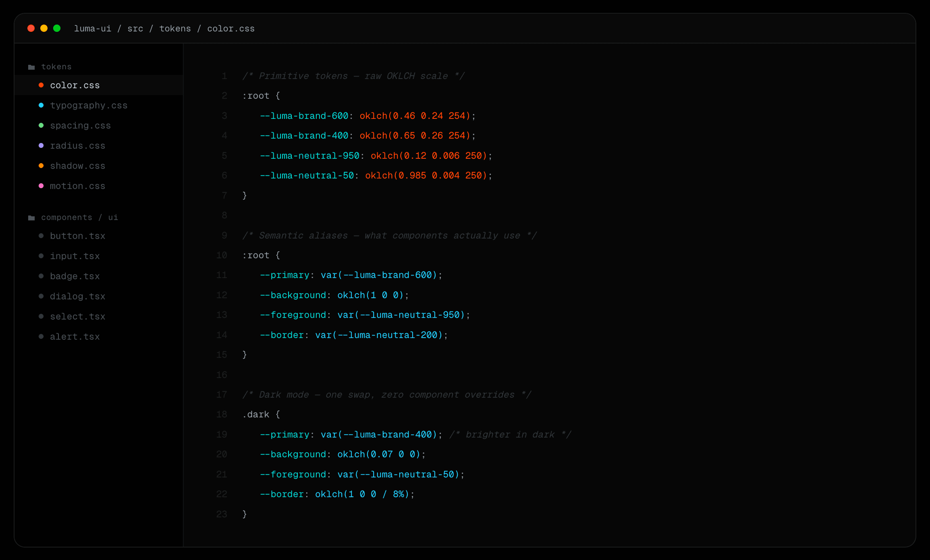This screenshot has width=930, height=560.
Task: Click the green window control button
Action: click(x=58, y=28)
